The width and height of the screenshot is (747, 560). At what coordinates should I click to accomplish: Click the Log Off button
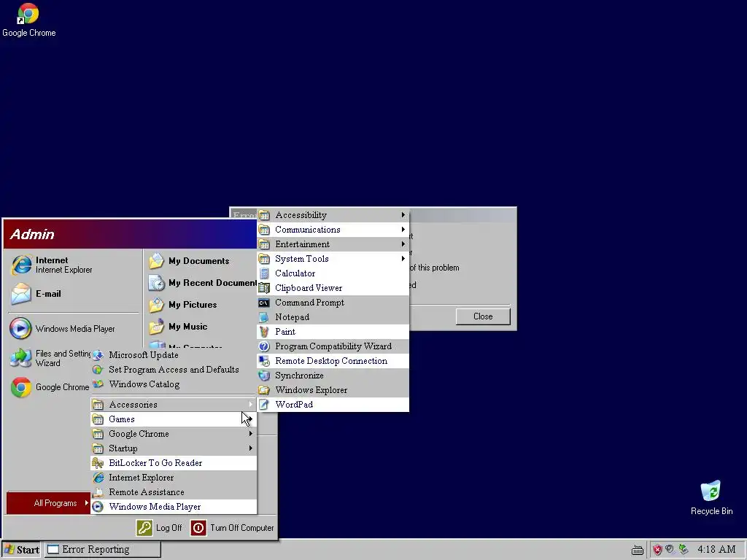click(160, 528)
